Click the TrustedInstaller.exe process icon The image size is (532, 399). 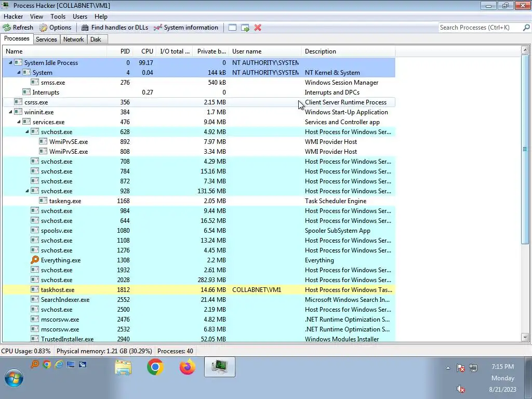pos(35,339)
